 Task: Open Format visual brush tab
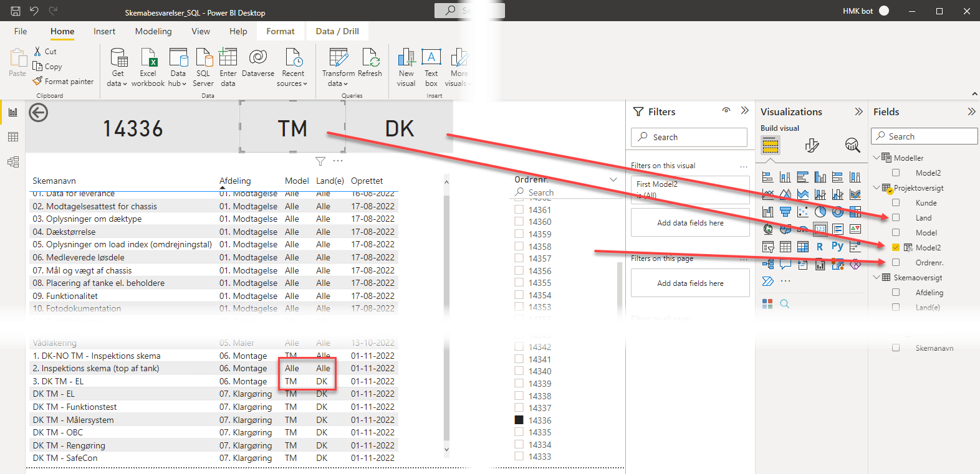click(812, 146)
